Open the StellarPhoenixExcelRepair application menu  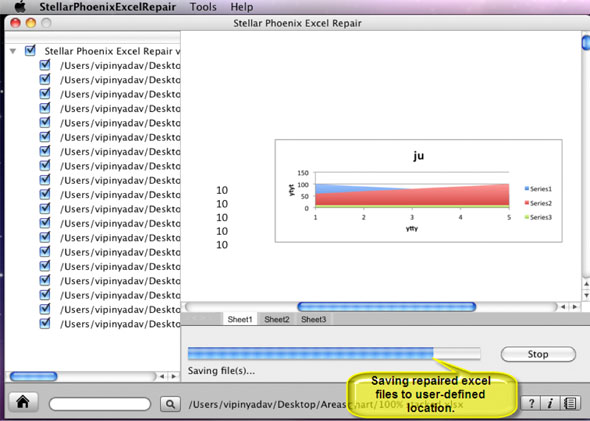point(108,7)
